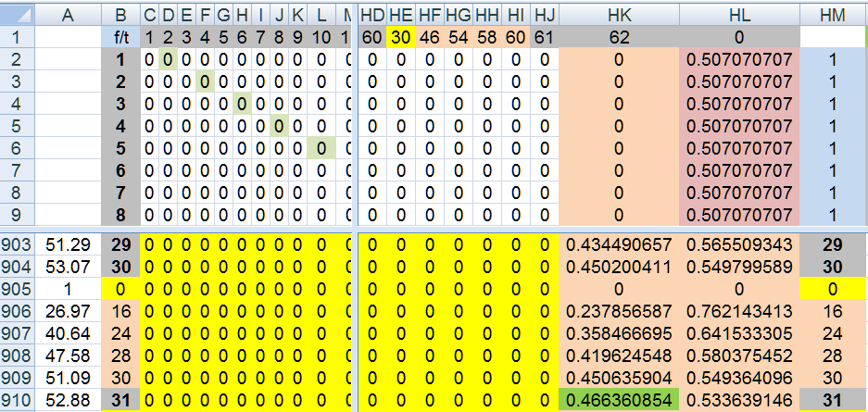Click cell 0.358466695 in column HK

click(x=619, y=333)
